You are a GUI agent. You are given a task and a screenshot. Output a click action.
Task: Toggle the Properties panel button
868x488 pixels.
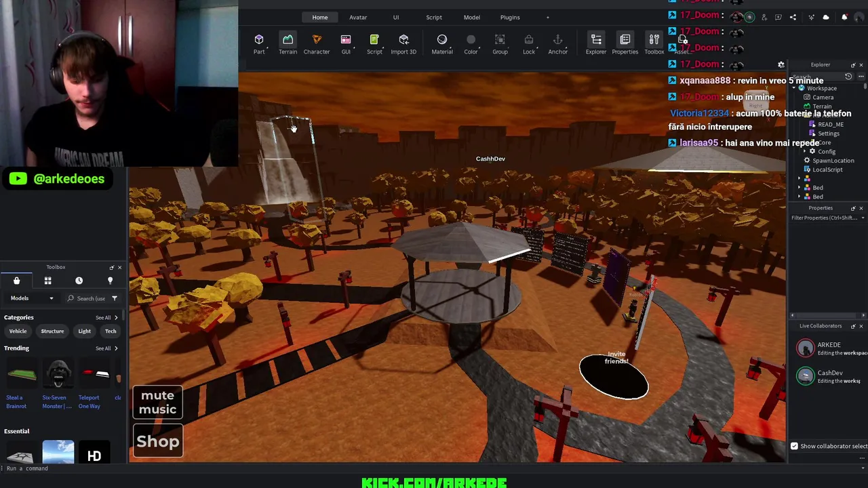point(625,43)
